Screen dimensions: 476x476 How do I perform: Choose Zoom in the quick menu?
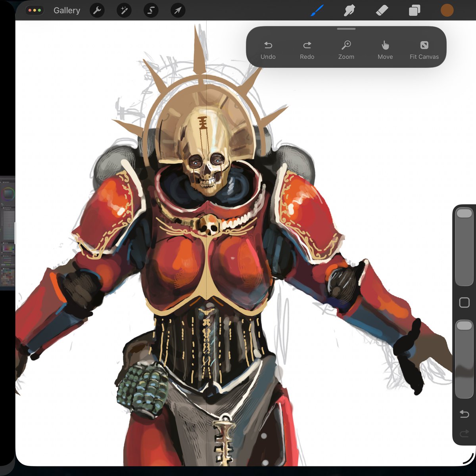point(346,50)
